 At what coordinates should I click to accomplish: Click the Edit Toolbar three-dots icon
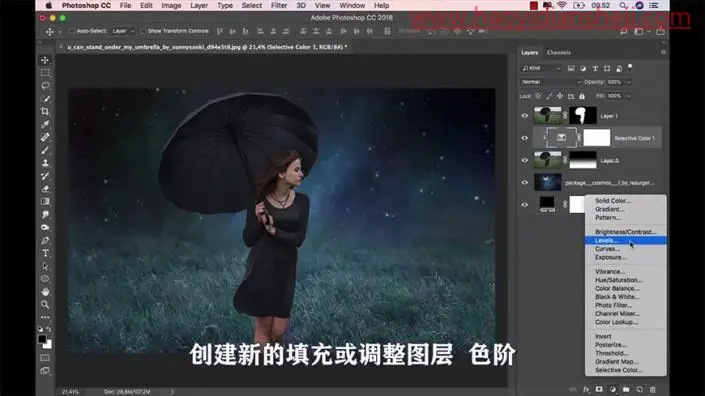(x=45, y=317)
